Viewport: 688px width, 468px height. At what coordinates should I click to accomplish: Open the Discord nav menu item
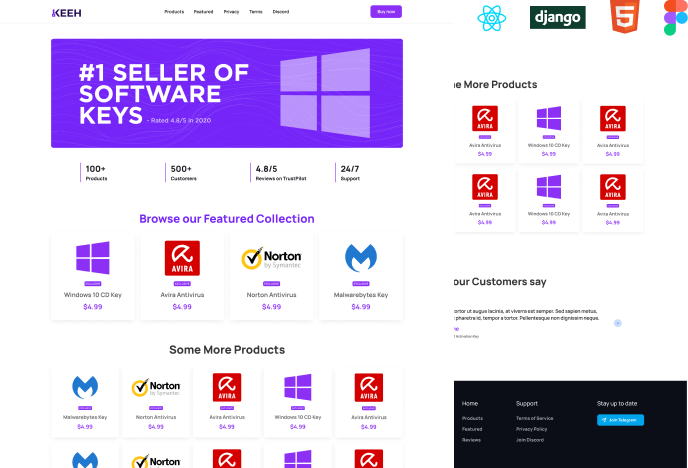point(281,12)
